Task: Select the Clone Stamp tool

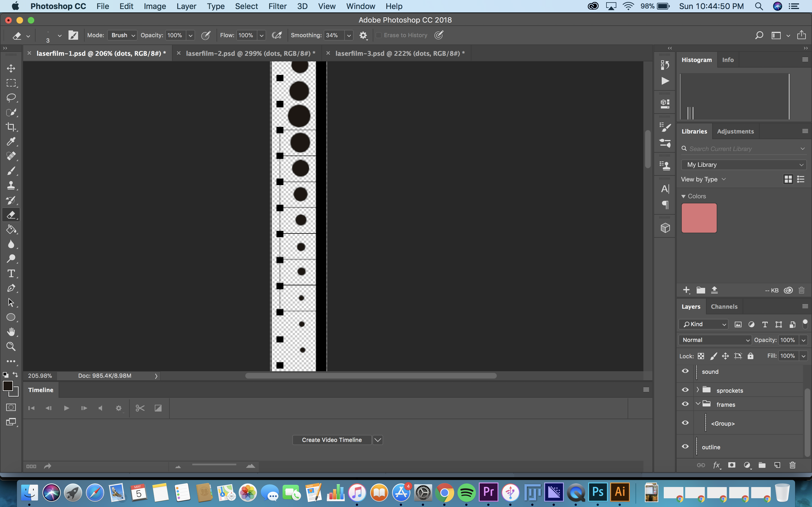Action: pos(11,185)
